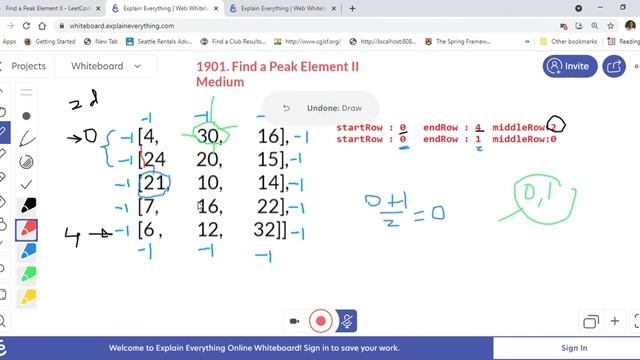Click the Welcome to Explain Everything banner text
The width and height of the screenshot is (640, 360).
tap(254, 348)
